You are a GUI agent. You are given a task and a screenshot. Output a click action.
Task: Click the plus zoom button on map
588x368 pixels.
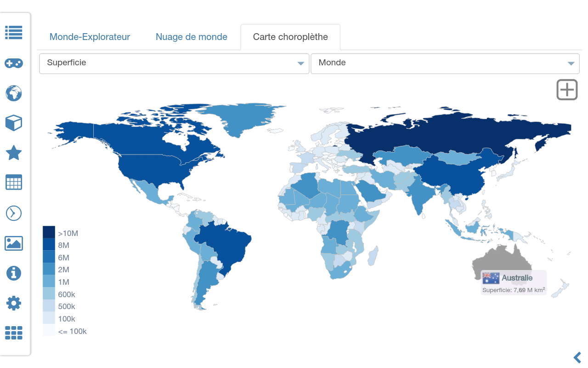[x=567, y=90]
